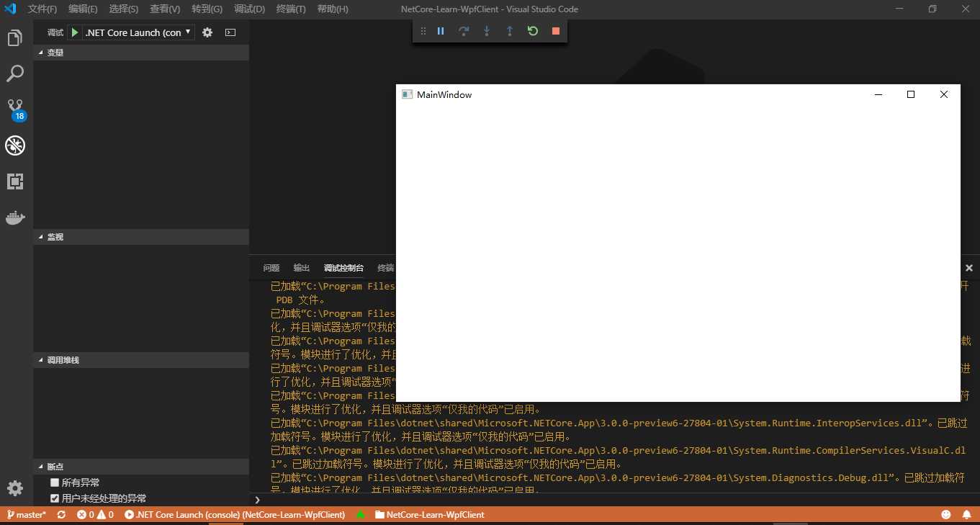980x525 pixels.
Task: Click the sync changes icon in status bar
Action: (x=61, y=515)
